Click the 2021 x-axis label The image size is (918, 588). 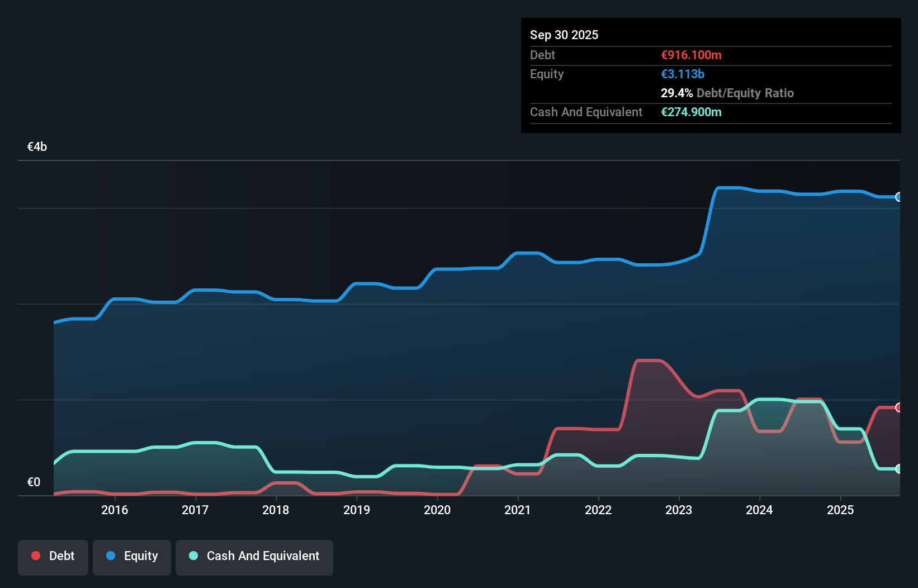(x=518, y=510)
